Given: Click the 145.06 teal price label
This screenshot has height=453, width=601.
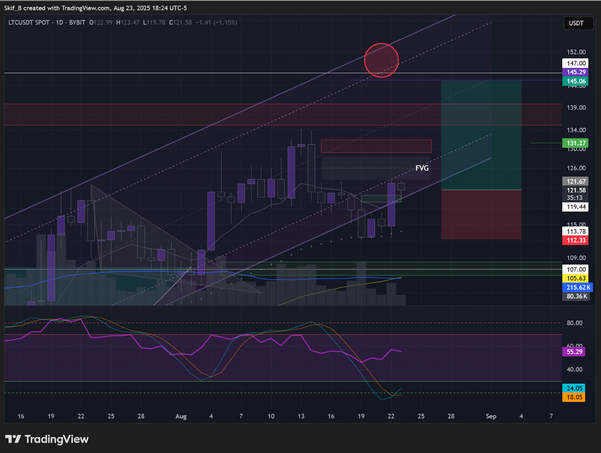Looking at the screenshot, I should (575, 82).
